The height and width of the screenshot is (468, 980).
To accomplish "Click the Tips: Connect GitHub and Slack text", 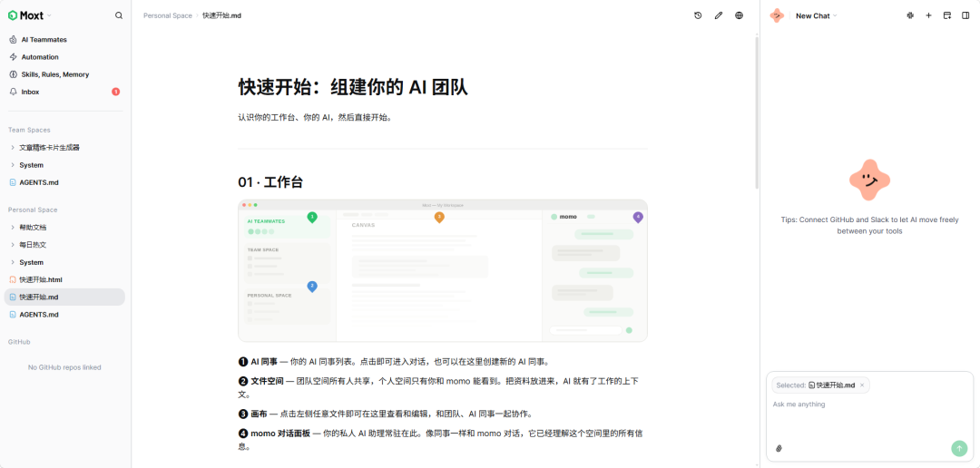I will pyautogui.click(x=869, y=226).
